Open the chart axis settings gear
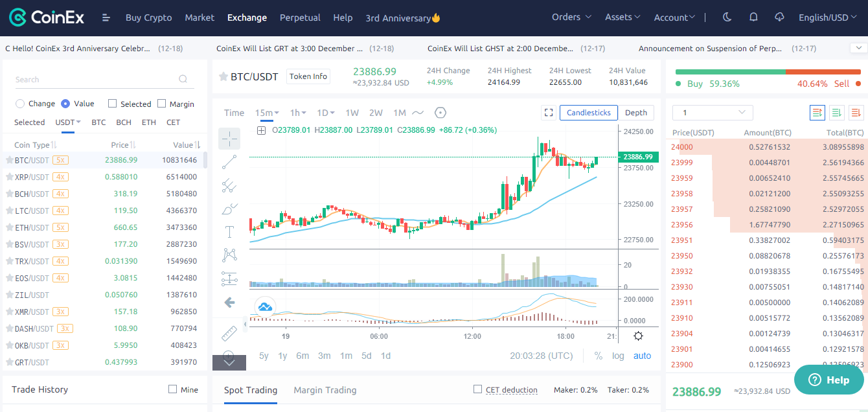868x412 pixels. (x=638, y=336)
